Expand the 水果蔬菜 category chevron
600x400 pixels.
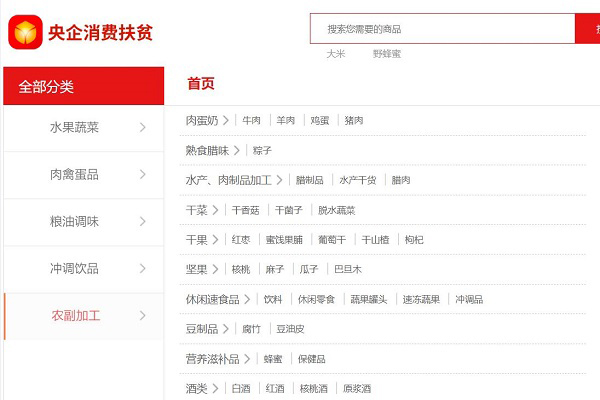143,127
